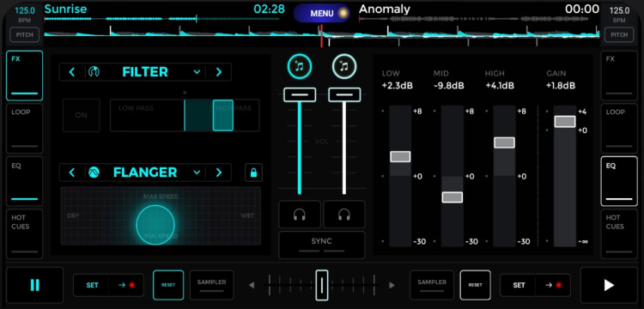Viewport: 644px width, 309px height.
Task: Open left deck add-track music icon
Action: pos(300,66)
